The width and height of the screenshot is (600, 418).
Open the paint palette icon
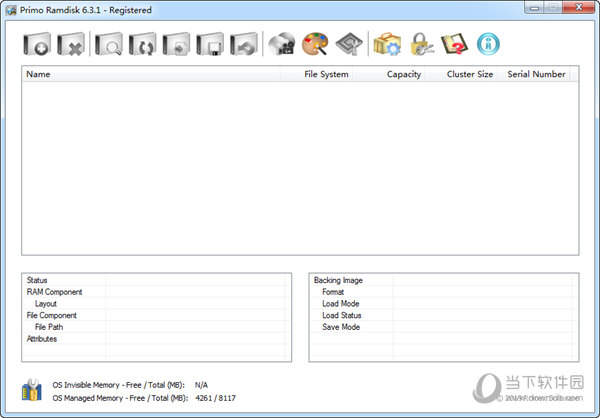pyautogui.click(x=315, y=44)
